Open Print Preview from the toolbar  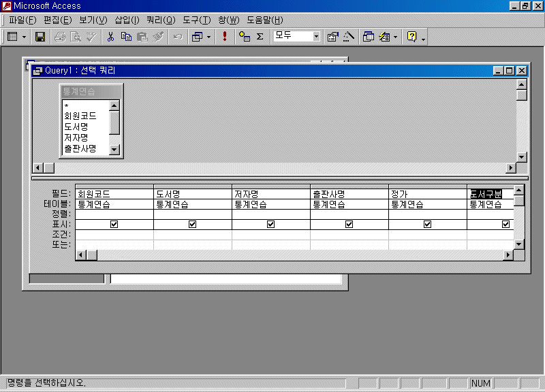pyautogui.click(x=76, y=37)
